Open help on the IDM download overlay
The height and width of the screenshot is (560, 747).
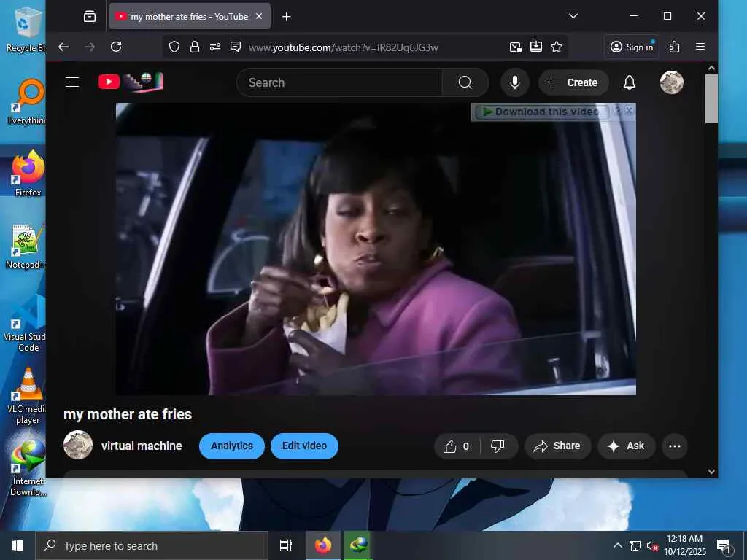(x=617, y=111)
